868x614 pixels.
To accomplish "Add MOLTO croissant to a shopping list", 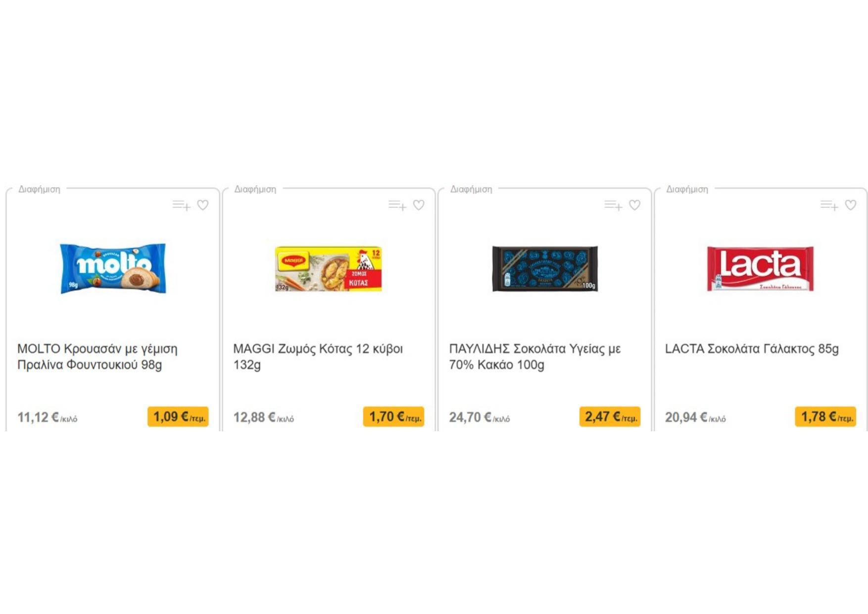I will pyautogui.click(x=181, y=205).
